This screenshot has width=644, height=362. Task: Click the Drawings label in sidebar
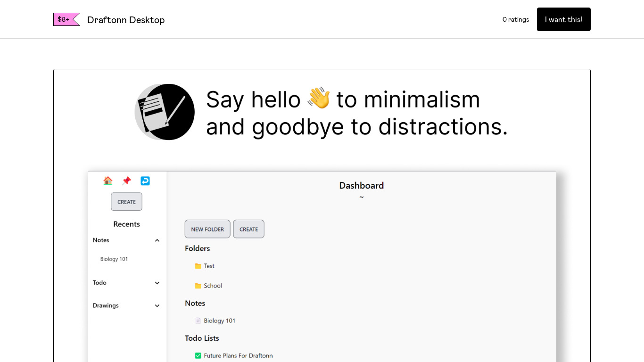pyautogui.click(x=106, y=306)
